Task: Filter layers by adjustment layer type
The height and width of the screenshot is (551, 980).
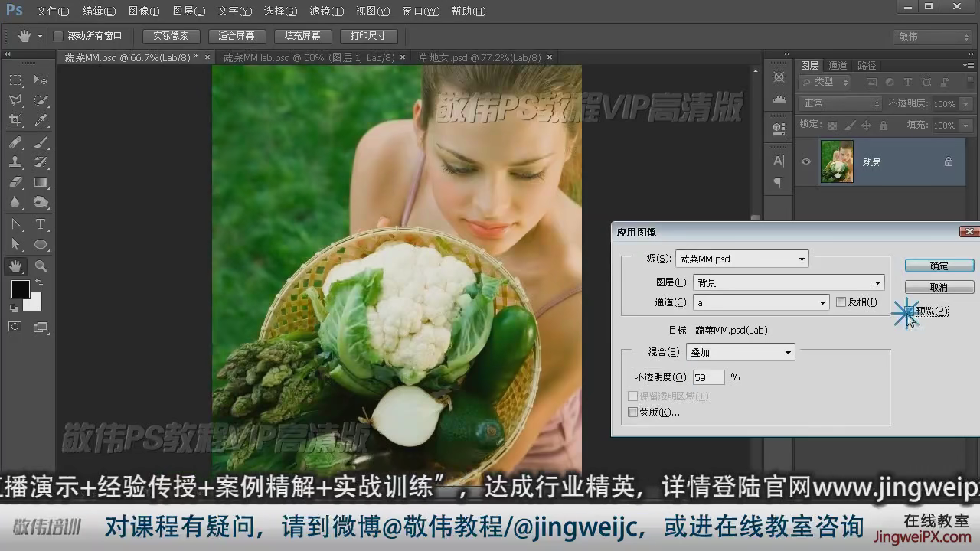Action: tap(890, 83)
